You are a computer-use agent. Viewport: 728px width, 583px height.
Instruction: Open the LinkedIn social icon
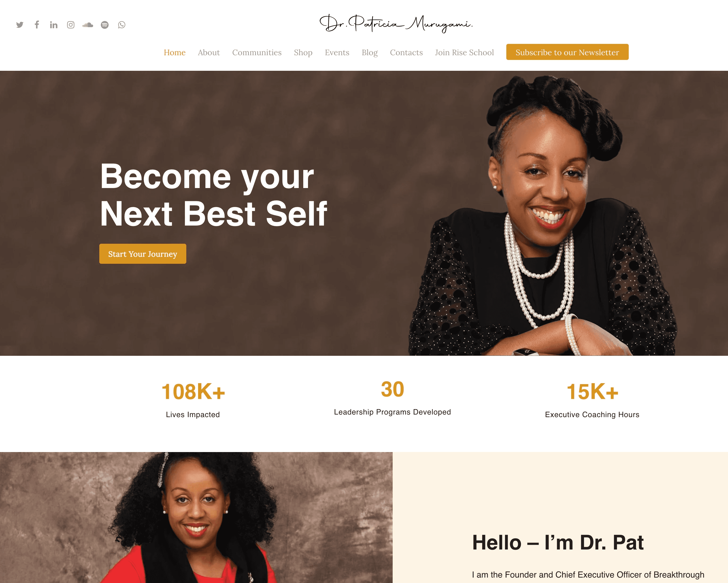click(x=54, y=25)
